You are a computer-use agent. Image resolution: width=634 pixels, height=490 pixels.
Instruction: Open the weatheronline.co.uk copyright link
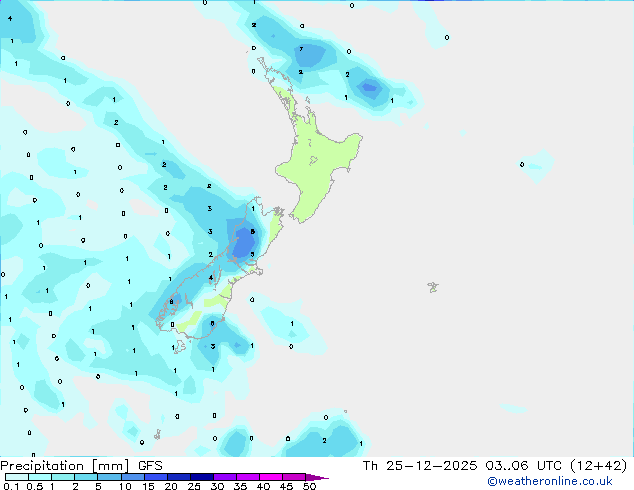tap(550, 481)
